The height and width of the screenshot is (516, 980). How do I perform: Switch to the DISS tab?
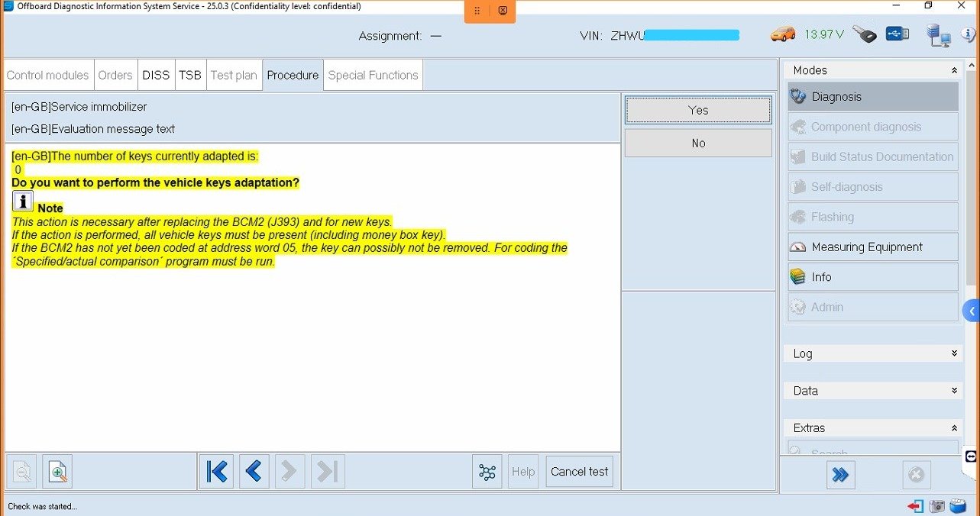click(x=156, y=75)
